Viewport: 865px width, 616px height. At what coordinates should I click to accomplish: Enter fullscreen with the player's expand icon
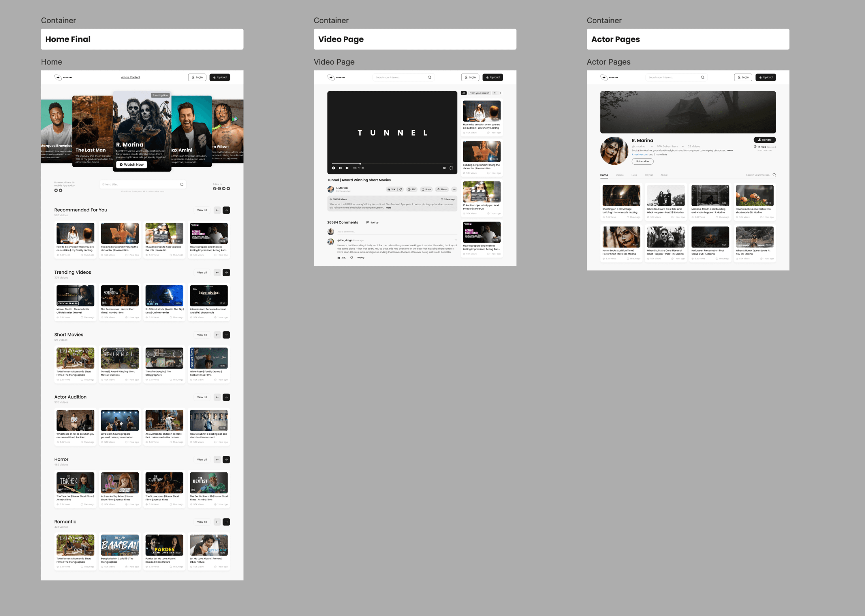click(x=451, y=168)
